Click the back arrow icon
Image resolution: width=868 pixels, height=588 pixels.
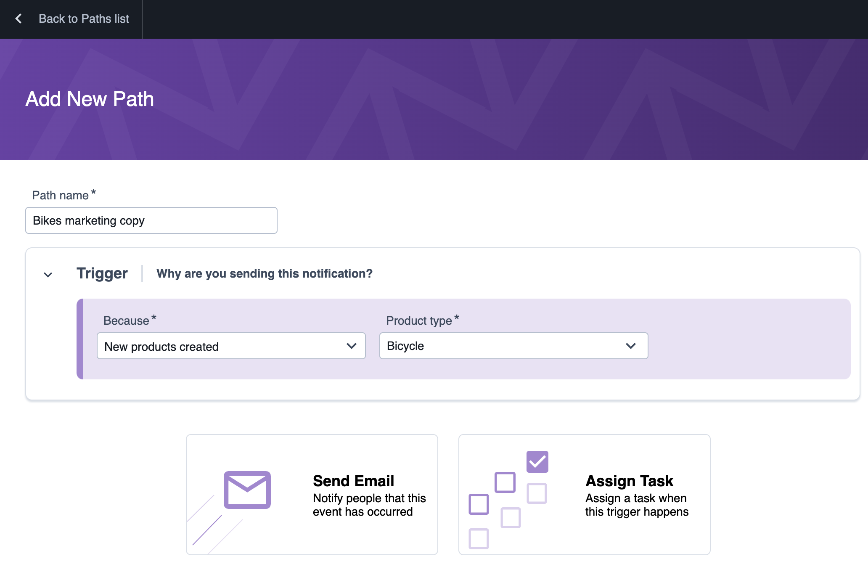pos(19,19)
